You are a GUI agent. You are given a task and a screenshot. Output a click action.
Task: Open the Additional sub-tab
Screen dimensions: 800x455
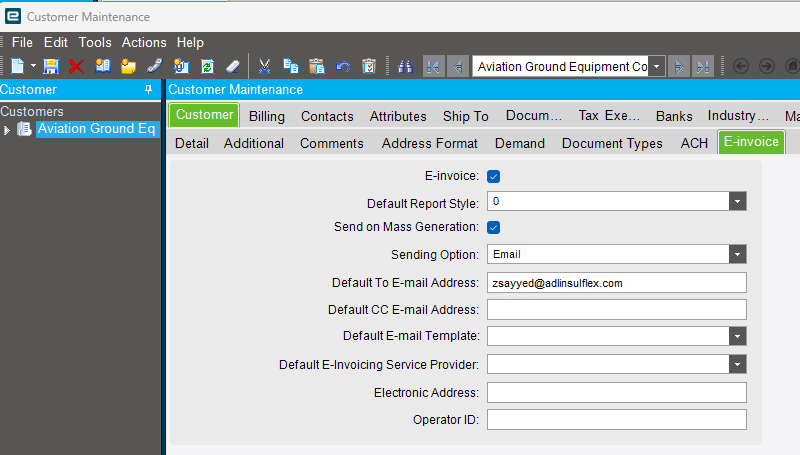[x=254, y=143]
